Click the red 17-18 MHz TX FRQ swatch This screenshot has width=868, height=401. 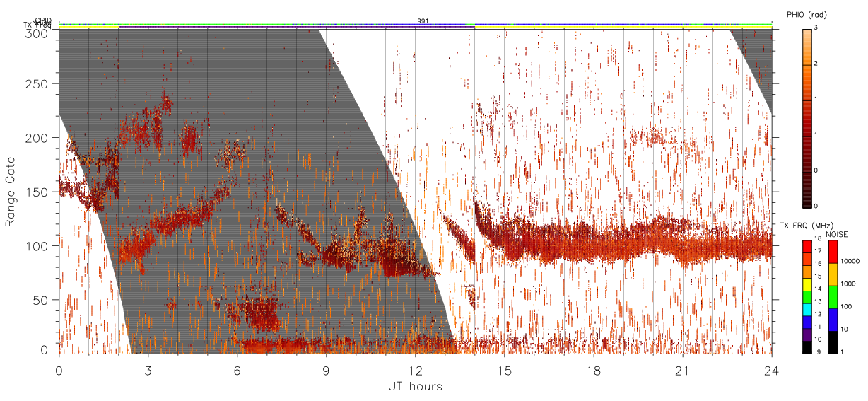pyautogui.click(x=807, y=247)
